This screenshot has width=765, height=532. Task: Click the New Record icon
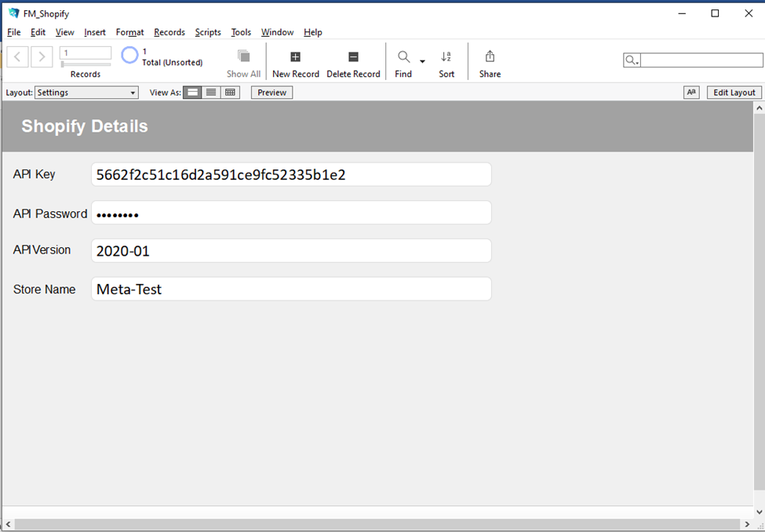click(x=295, y=57)
